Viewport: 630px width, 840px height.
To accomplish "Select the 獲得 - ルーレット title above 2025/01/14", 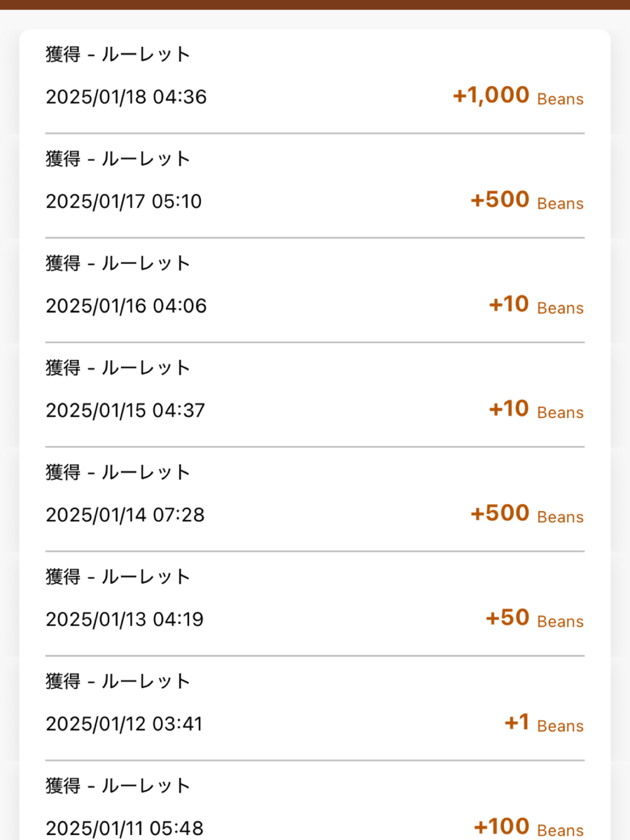I will tap(118, 472).
